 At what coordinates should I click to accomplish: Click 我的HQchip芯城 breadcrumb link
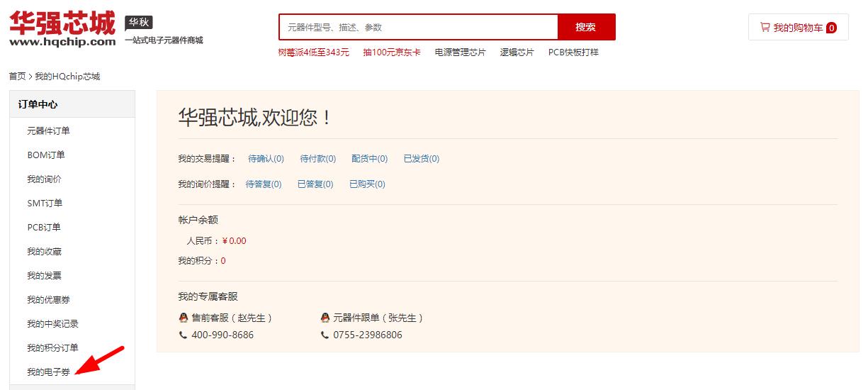67,77
